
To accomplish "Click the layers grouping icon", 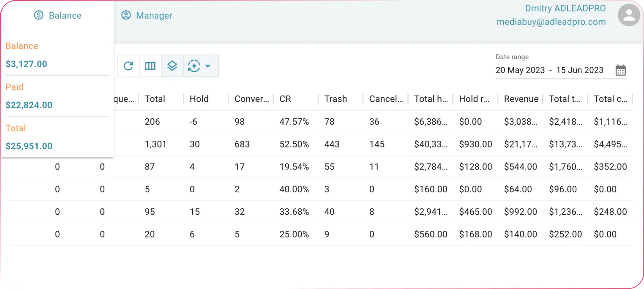I will point(172,66).
